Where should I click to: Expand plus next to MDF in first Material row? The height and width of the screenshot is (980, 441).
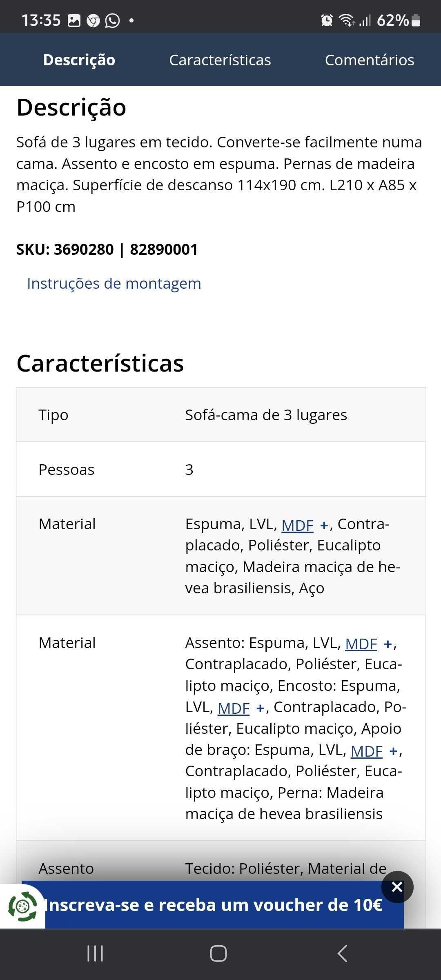point(324,525)
